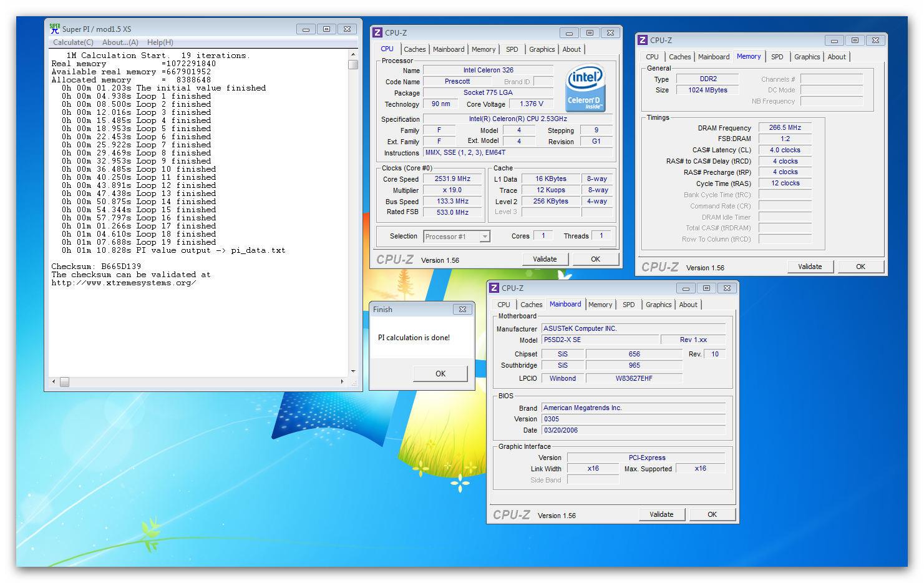
Task: Select About tab in CPU-Z Memory window
Action: click(x=837, y=57)
